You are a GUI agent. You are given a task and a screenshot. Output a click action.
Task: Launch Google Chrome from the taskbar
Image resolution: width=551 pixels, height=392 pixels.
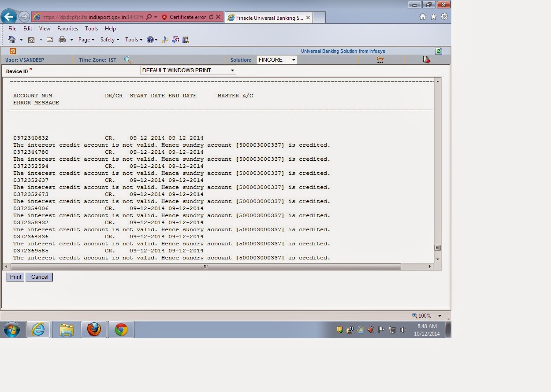pyautogui.click(x=120, y=329)
